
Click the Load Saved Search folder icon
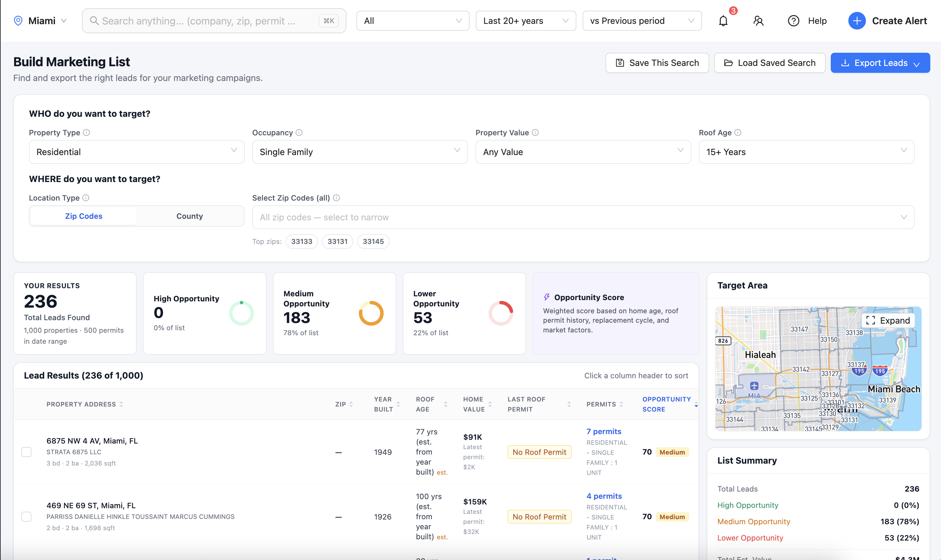[728, 63]
